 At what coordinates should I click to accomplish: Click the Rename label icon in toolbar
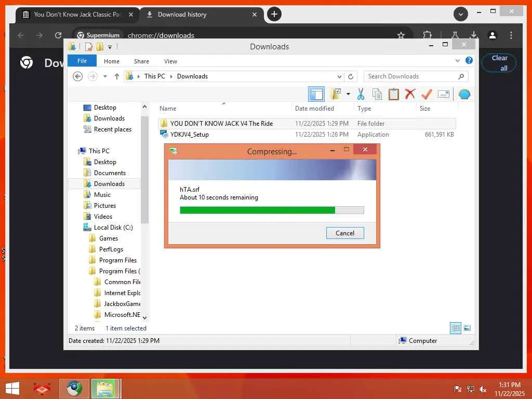point(444,94)
